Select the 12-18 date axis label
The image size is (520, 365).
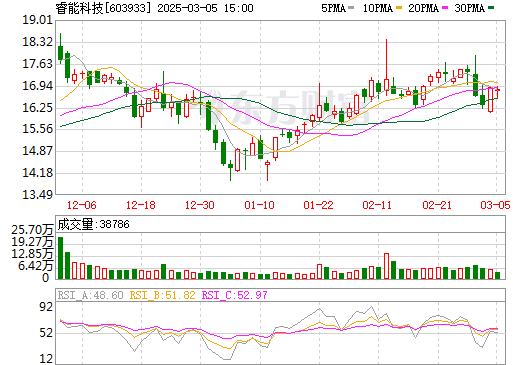(141, 205)
